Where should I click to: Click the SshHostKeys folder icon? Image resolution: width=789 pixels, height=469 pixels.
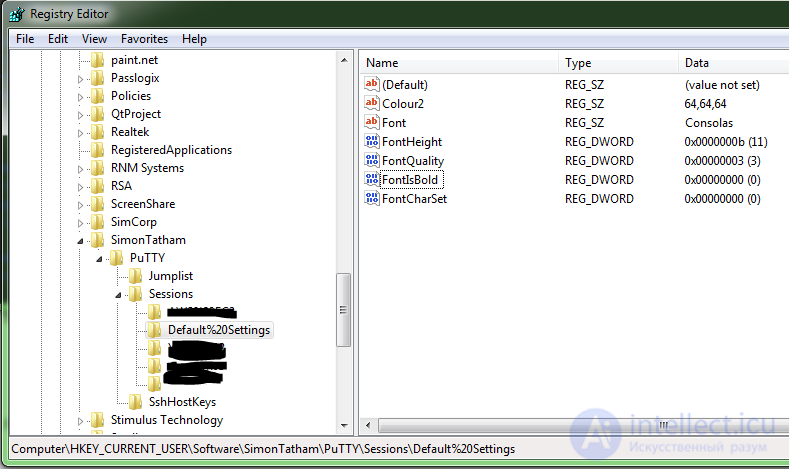135,402
